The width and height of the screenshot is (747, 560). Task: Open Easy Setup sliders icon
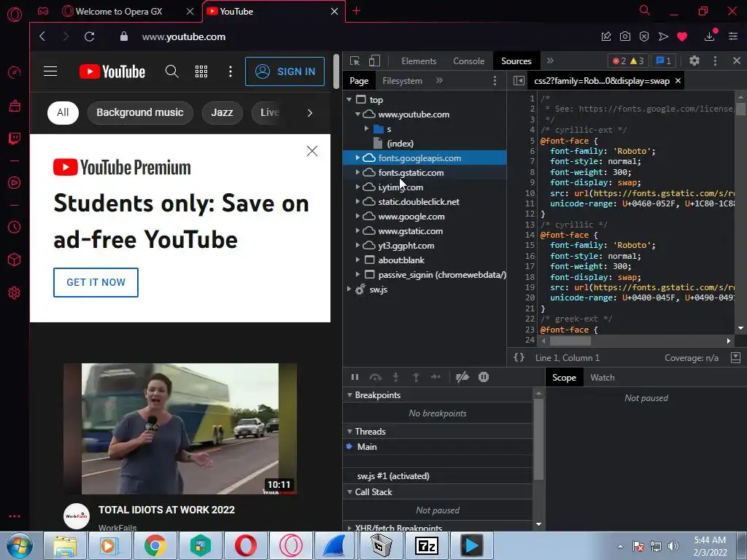(x=732, y=36)
